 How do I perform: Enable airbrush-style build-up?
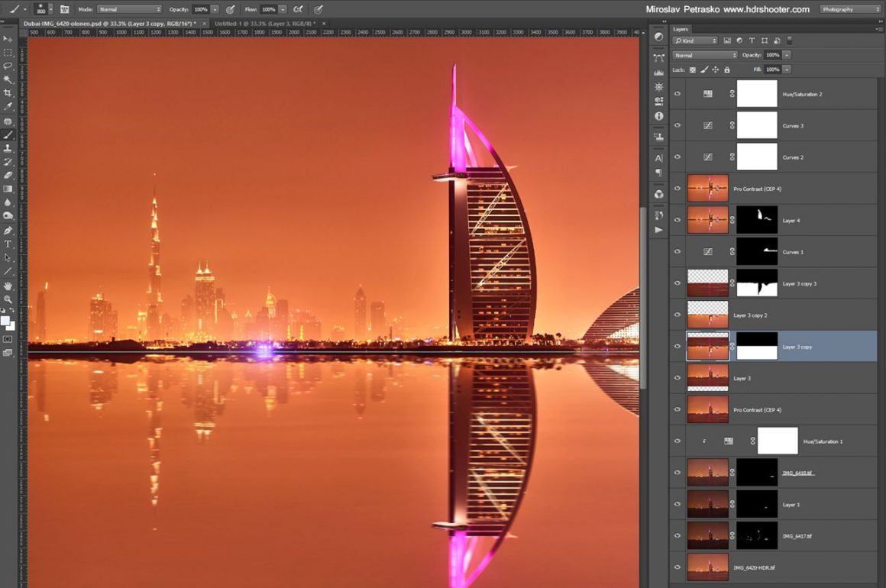(299, 9)
